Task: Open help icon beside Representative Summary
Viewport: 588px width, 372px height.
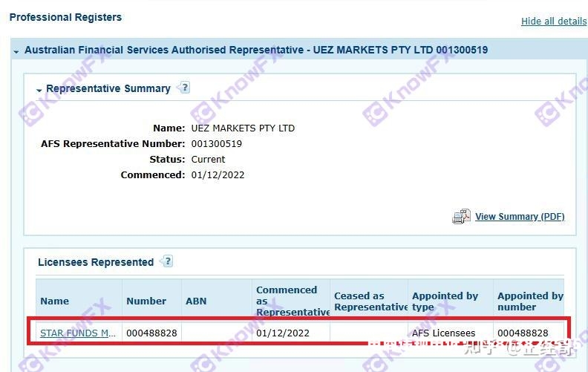Action: click(184, 88)
